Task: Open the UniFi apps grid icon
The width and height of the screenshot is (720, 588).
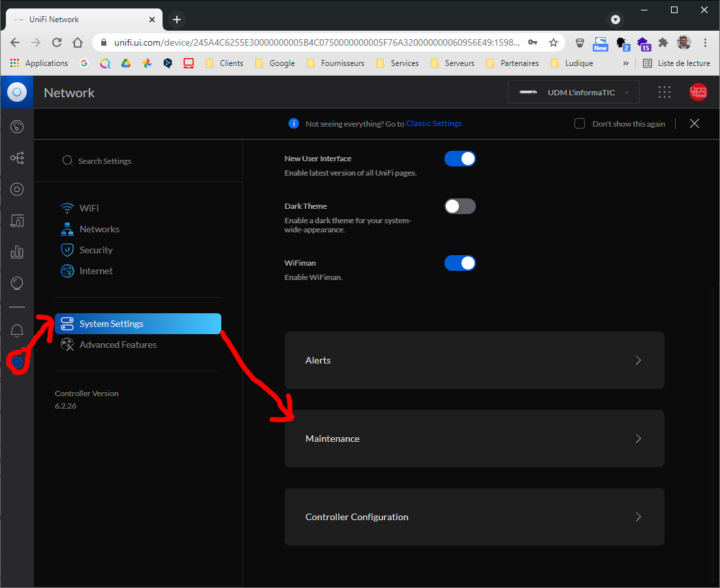Action: (665, 93)
